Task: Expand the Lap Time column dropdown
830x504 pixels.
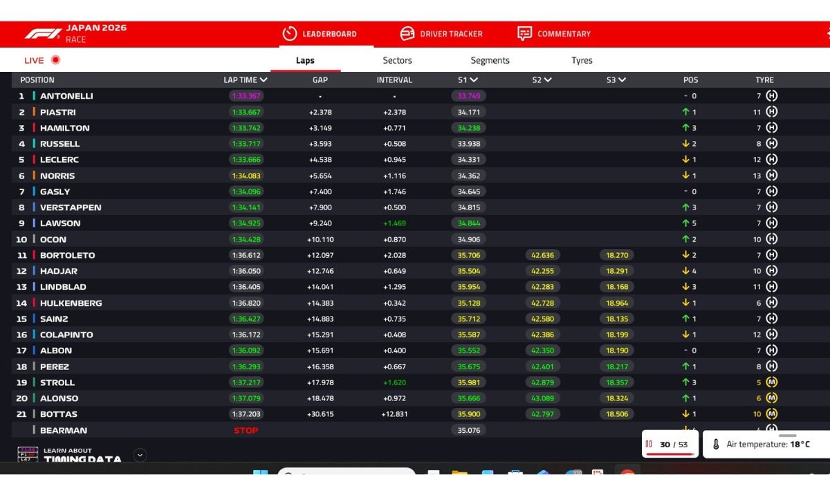Action: point(264,80)
